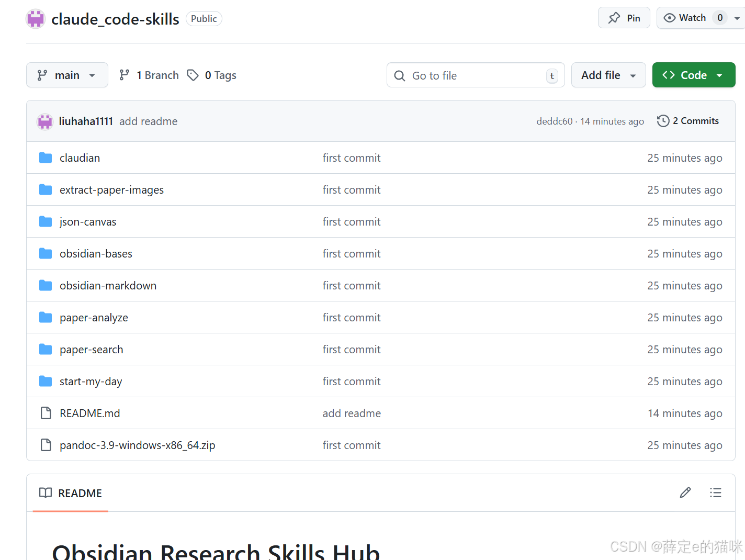View the 1 Branch list

[149, 75]
